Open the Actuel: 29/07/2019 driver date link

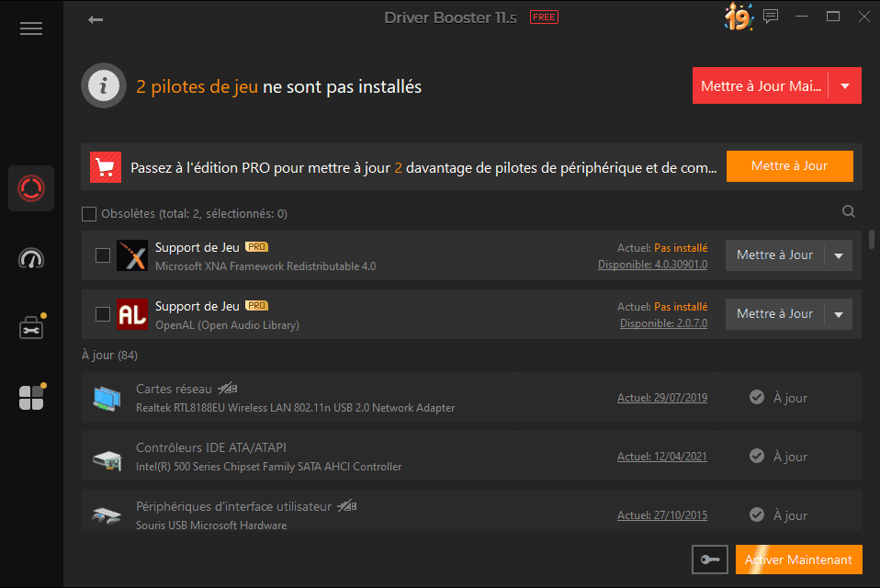pos(662,398)
